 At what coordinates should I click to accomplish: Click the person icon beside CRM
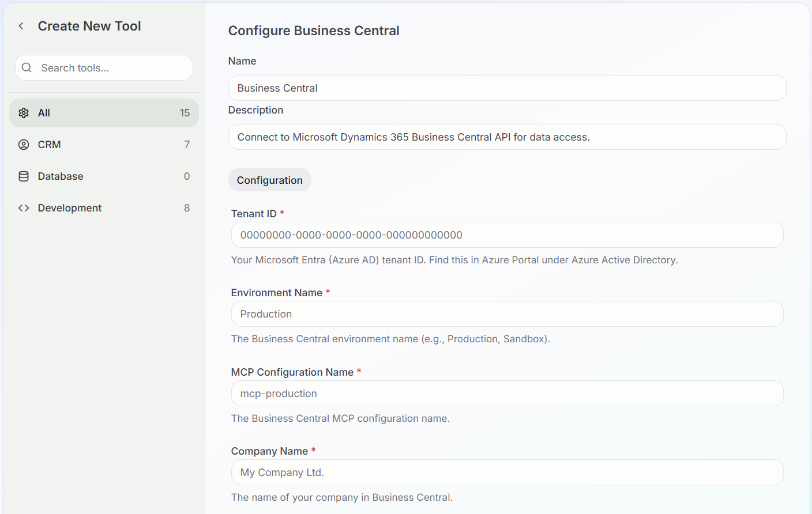pos(24,145)
